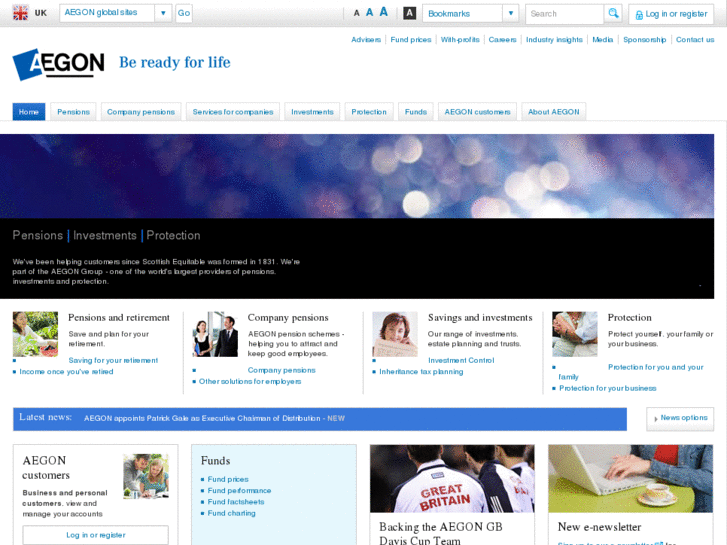Expand the News options button

tap(680, 418)
